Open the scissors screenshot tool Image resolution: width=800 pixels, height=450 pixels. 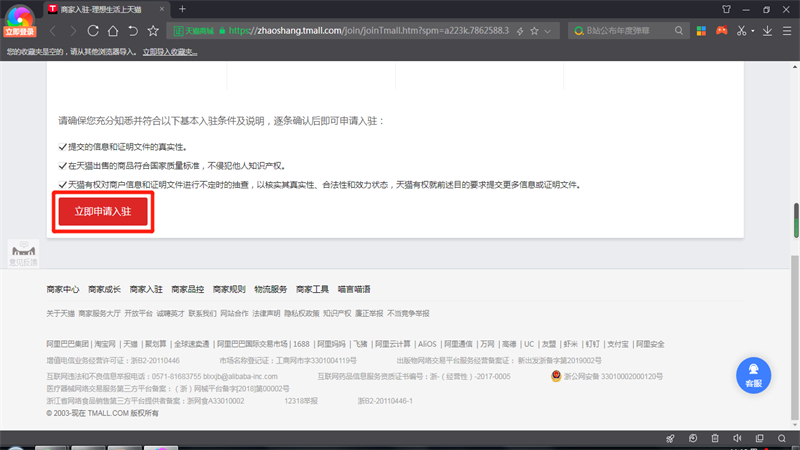(x=742, y=31)
